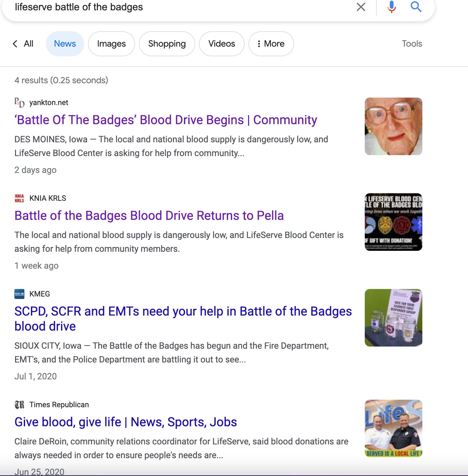Click the KMEG favicon
Image resolution: width=468 pixels, height=476 pixels.
pyautogui.click(x=19, y=294)
